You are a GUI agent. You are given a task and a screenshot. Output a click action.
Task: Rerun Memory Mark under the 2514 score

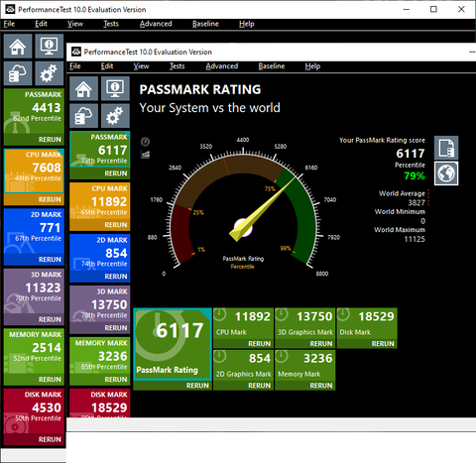50,380
